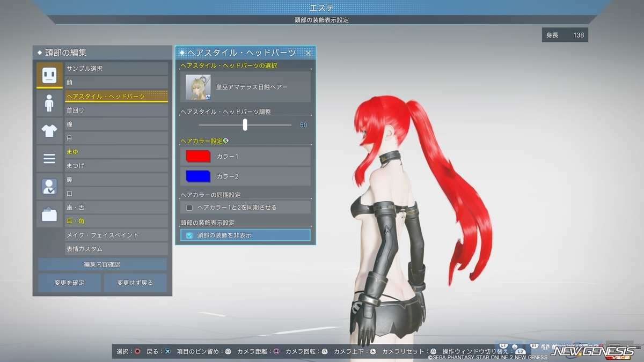Open the blue カラー2 swatch
644x362 pixels.
click(197, 176)
